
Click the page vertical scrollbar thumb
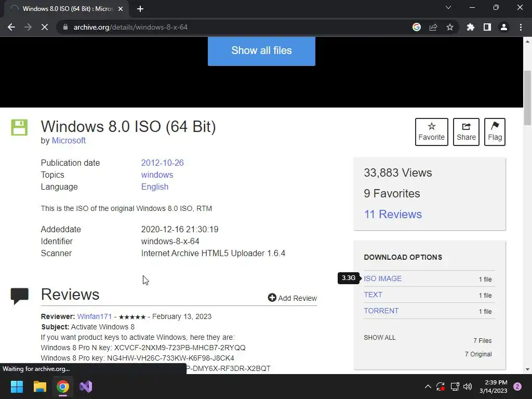(527, 98)
